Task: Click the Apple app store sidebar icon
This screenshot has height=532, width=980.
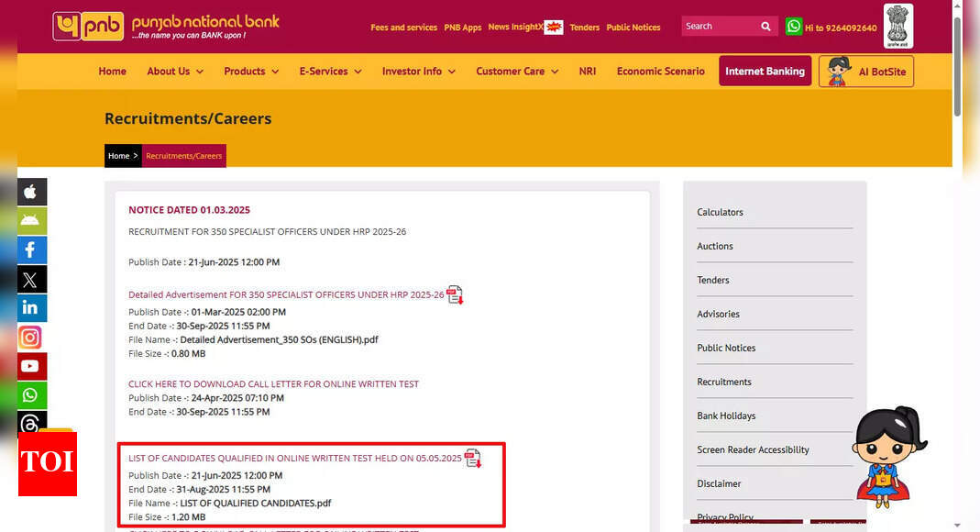Action: pyautogui.click(x=30, y=192)
